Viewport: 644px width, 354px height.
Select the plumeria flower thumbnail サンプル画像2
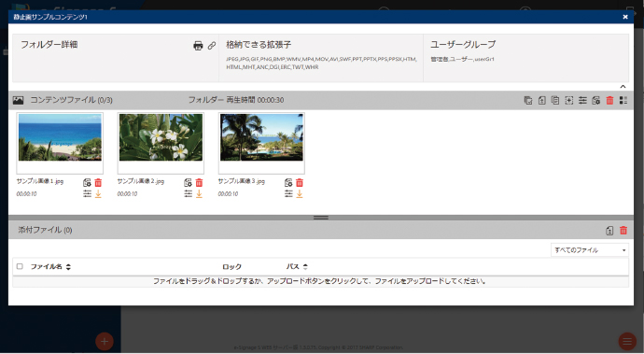[161, 137]
